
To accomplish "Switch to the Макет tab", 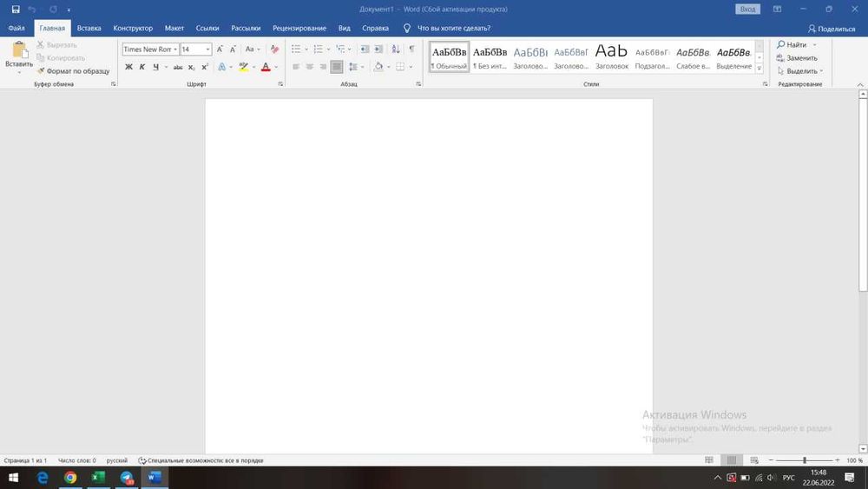I will tap(174, 29).
